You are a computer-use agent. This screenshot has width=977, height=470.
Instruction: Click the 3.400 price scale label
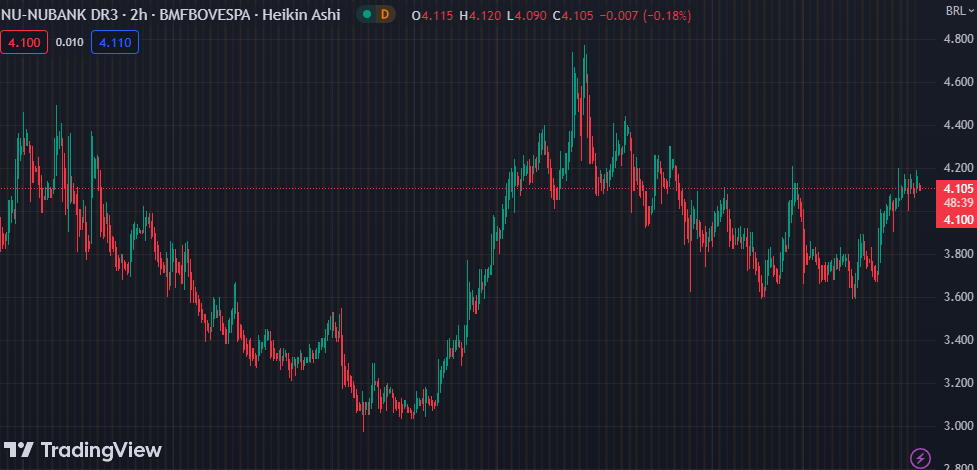click(956, 340)
